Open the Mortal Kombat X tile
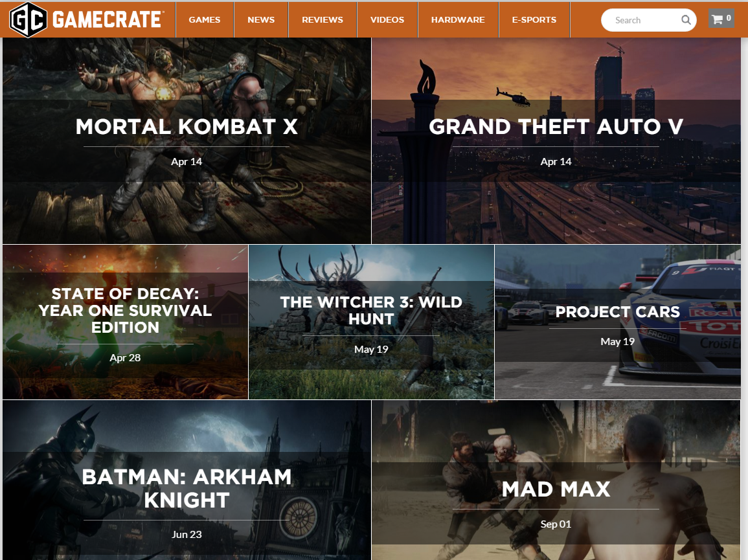The width and height of the screenshot is (748, 560). pos(187,140)
